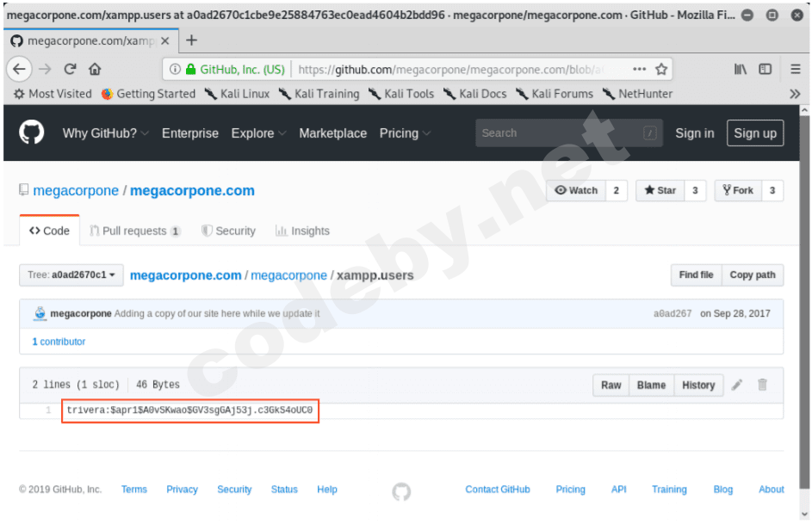The image size is (812, 524).
Task: Open the Kali Training bookmark
Action: click(x=319, y=94)
